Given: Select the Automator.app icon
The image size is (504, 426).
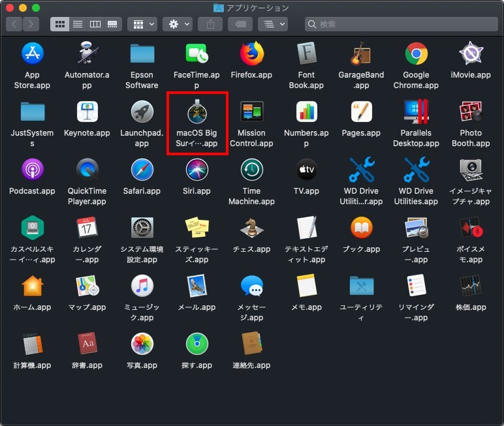Looking at the screenshot, I should 87,53.
